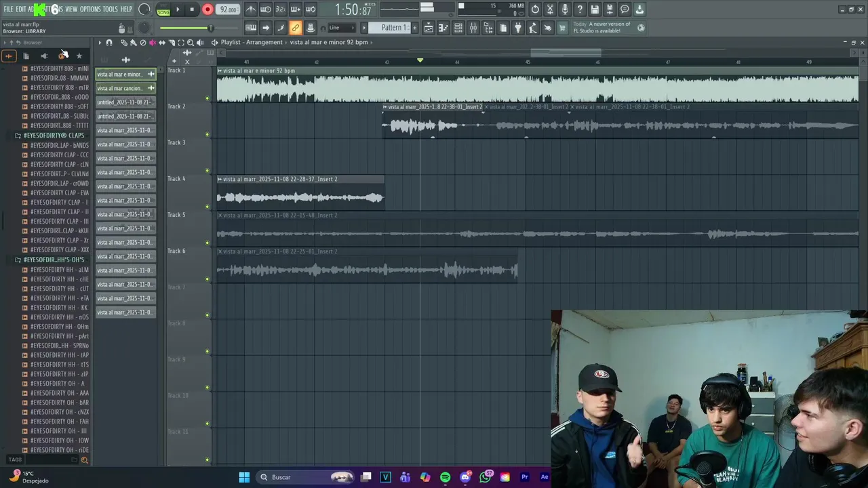Toggle the Track 1 mute LED
868x488 pixels.
point(208,98)
